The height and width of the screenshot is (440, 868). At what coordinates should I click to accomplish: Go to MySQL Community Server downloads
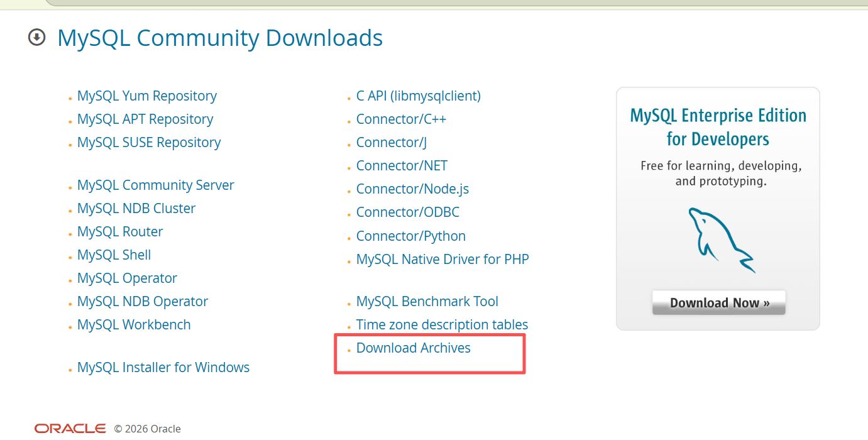156,185
